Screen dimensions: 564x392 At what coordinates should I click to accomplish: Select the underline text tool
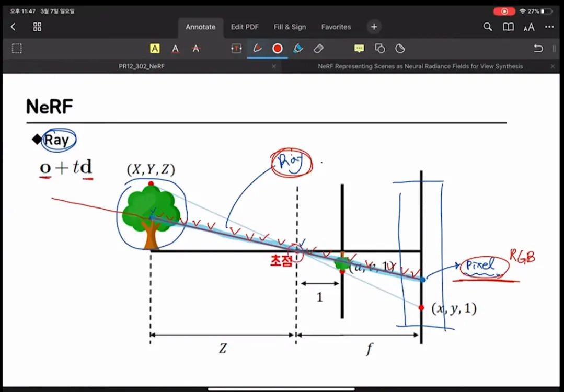pyautogui.click(x=175, y=49)
